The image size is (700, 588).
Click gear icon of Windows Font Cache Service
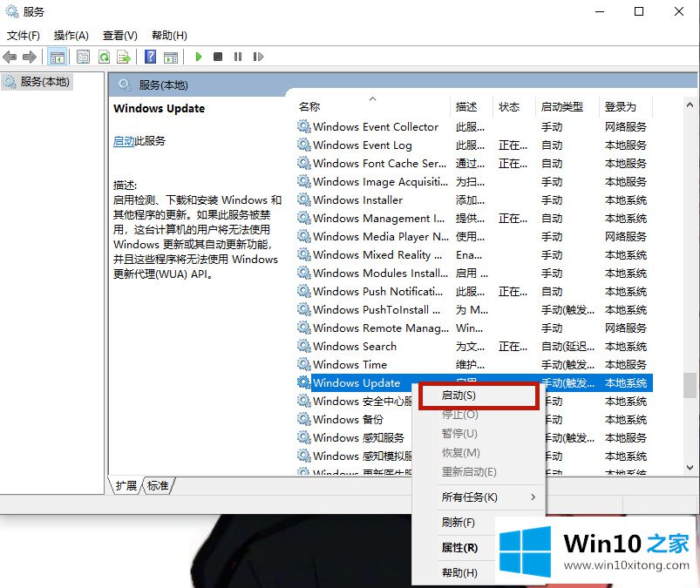pos(304,163)
